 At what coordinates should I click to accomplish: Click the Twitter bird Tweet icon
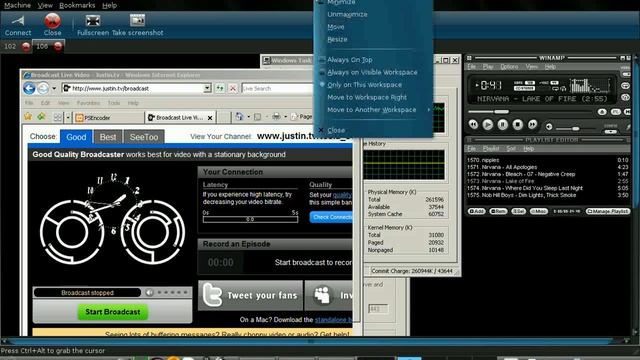213,295
